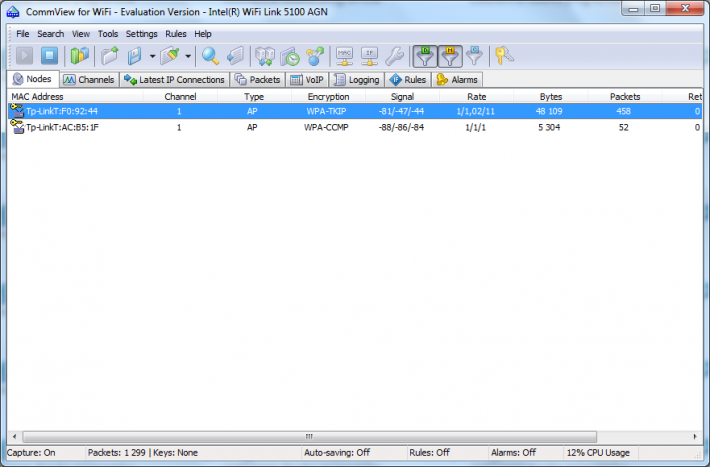Switch to Latest IP Connections tab
The height and width of the screenshot is (467, 710).
(x=174, y=80)
